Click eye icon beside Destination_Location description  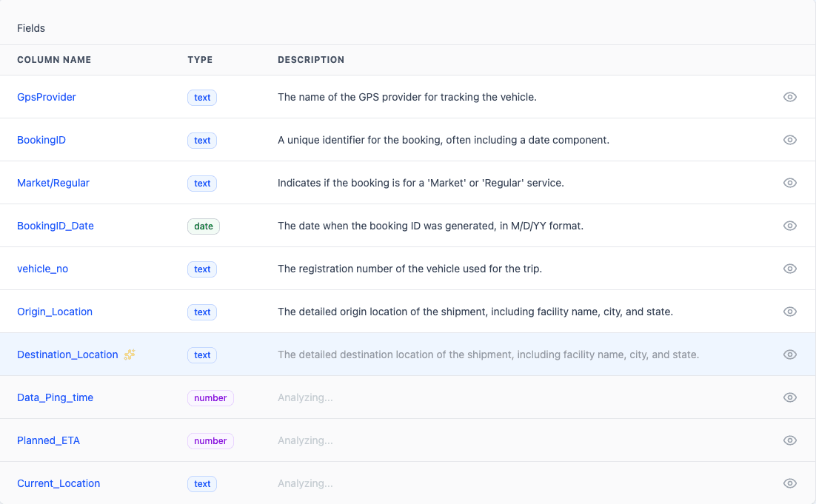(x=790, y=355)
